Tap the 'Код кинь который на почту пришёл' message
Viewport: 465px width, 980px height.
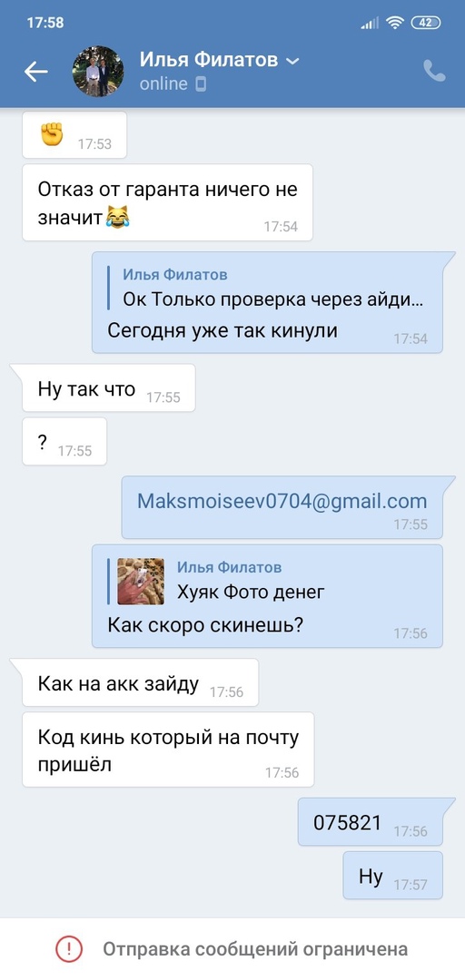[168, 750]
